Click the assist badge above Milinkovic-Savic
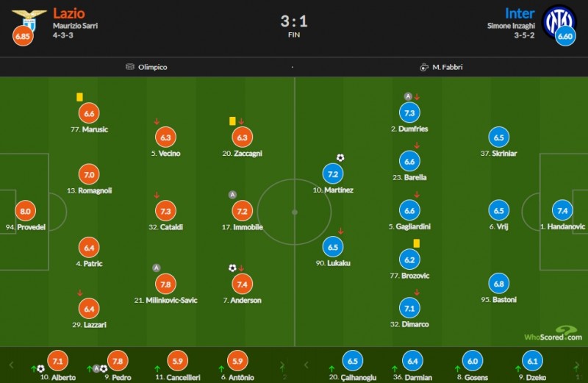Screen dimensions: 588x383 pyautogui.click(x=156, y=268)
